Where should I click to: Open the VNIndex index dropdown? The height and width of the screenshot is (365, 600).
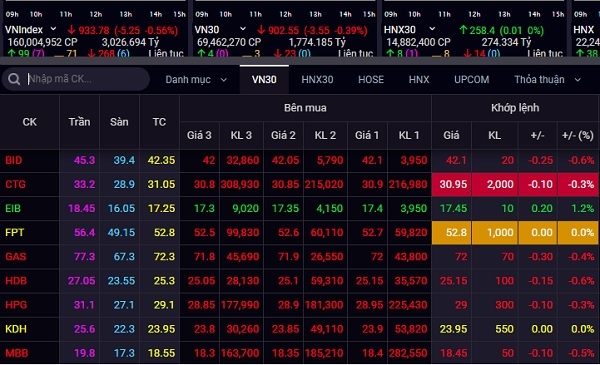coord(54,29)
